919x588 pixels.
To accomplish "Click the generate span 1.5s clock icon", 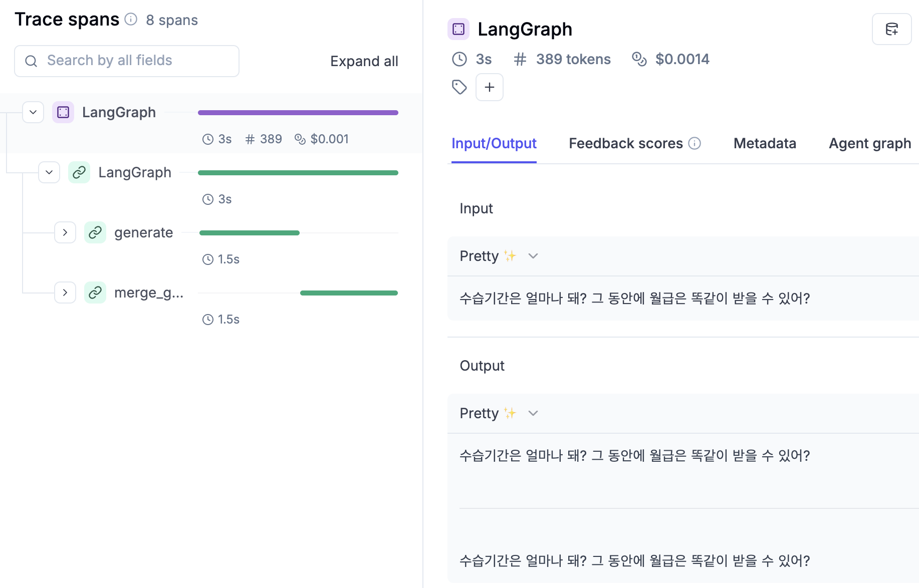I will click(208, 259).
